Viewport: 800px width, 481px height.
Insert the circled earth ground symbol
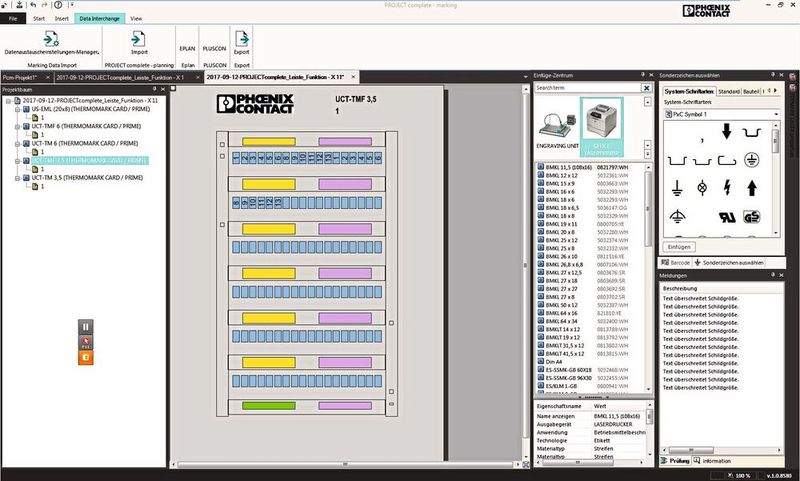pyautogui.click(x=752, y=160)
